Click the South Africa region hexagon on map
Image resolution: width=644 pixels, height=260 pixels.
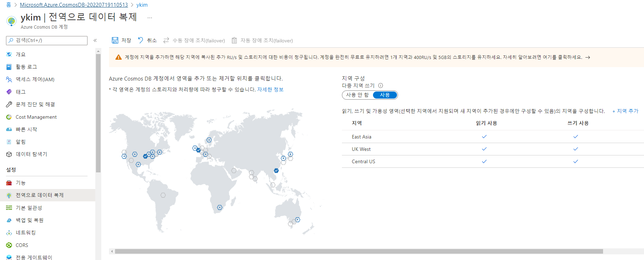219,207
